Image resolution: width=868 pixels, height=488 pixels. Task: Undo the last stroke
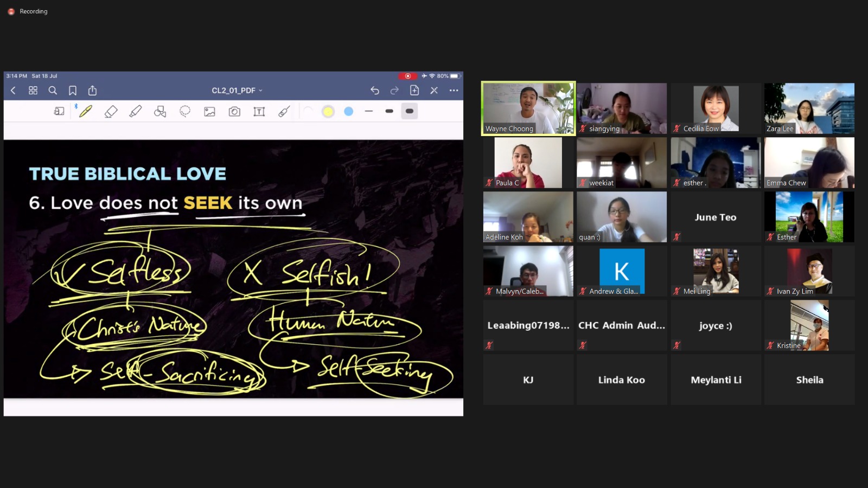(x=375, y=91)
